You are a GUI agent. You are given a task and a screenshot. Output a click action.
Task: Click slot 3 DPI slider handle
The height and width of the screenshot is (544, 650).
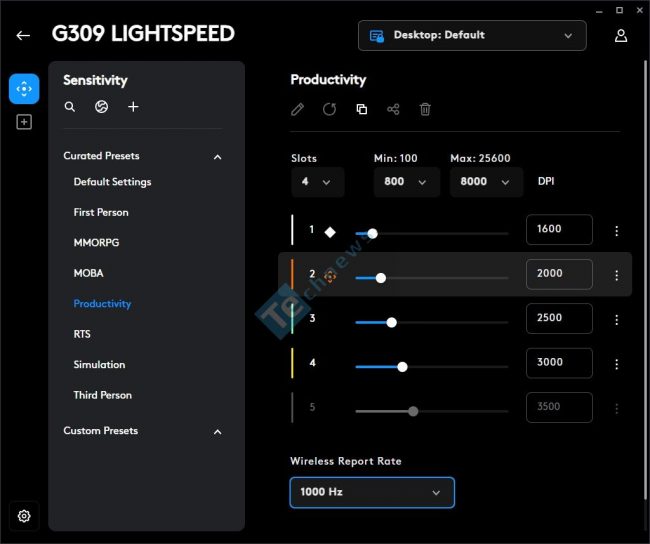coord(391,322)
